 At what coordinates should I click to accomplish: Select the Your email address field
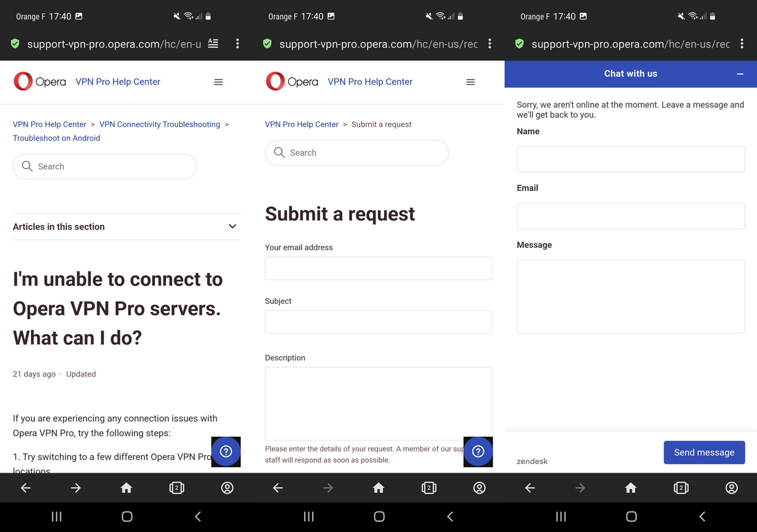pyautogui.click(x=378, y=268)
